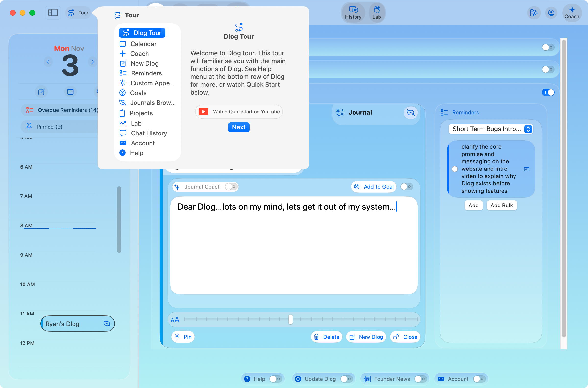Adjust the font size slider
588x388 pixels.
coord(291,319)
